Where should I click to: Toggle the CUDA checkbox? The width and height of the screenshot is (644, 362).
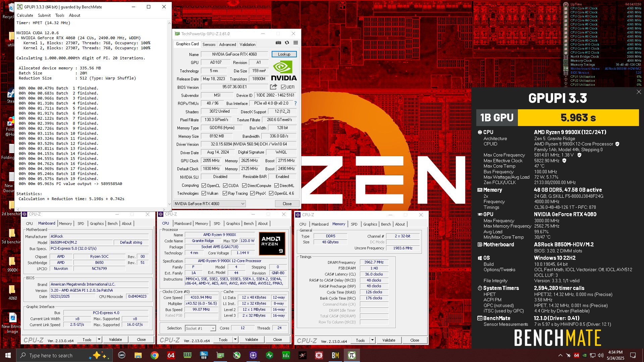pyautogui.click(x=225, y=186)
